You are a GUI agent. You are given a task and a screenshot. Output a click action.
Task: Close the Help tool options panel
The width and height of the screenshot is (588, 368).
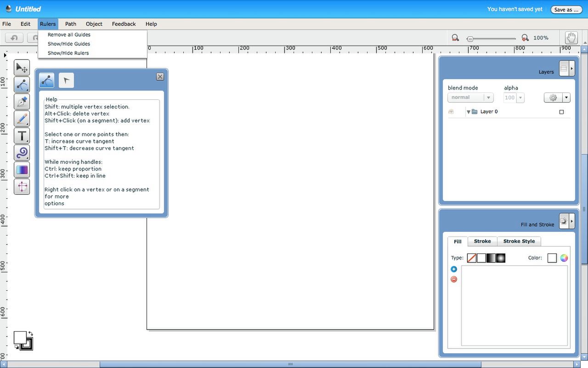click(160, 77)
